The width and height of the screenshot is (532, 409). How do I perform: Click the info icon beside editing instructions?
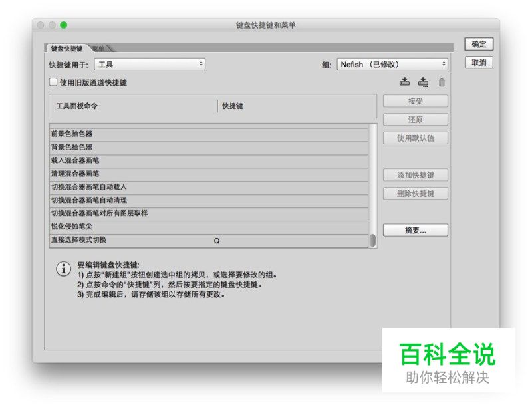(63, 269)
